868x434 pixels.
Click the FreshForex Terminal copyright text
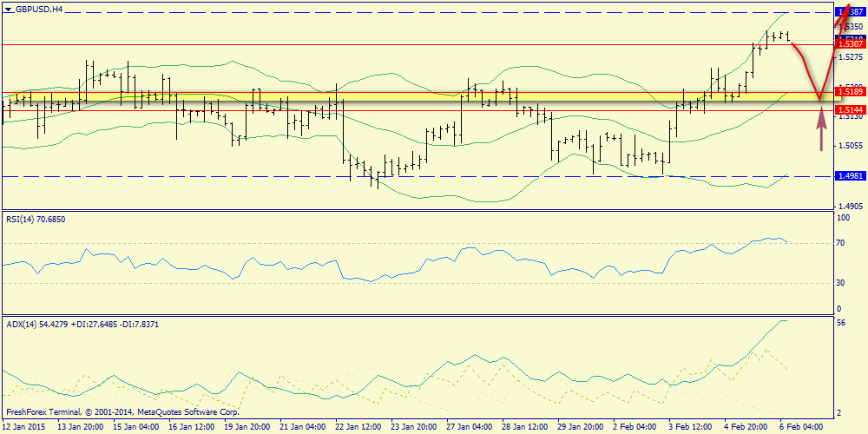click(122, 412)
